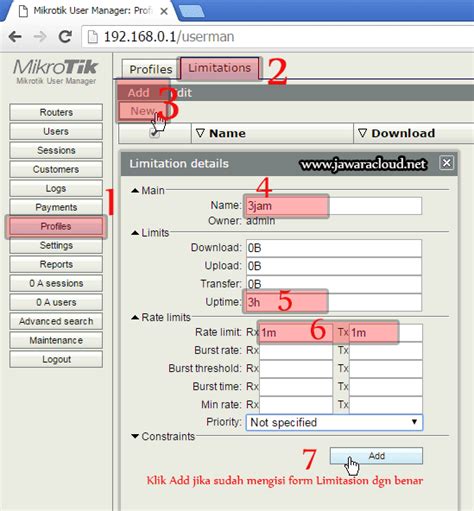Sort by the Download column header
This screenshot has height=511, width=474.
pos(413,133)
